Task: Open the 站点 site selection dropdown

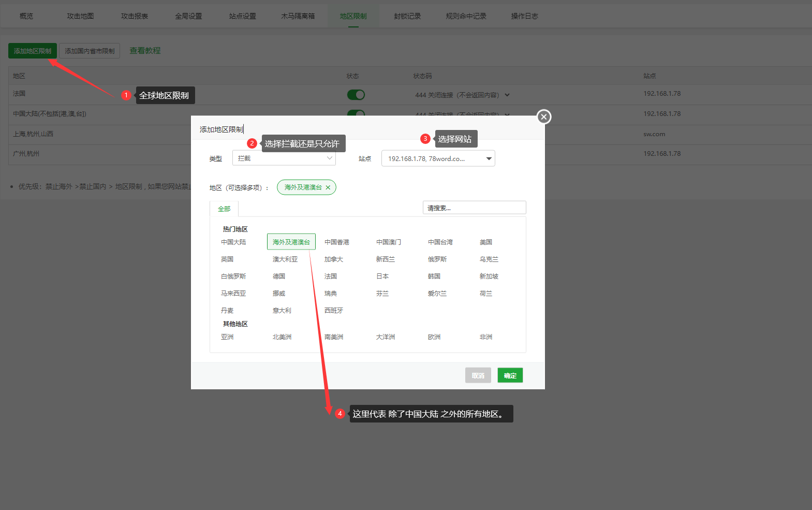Action: (x=438, y=158)
